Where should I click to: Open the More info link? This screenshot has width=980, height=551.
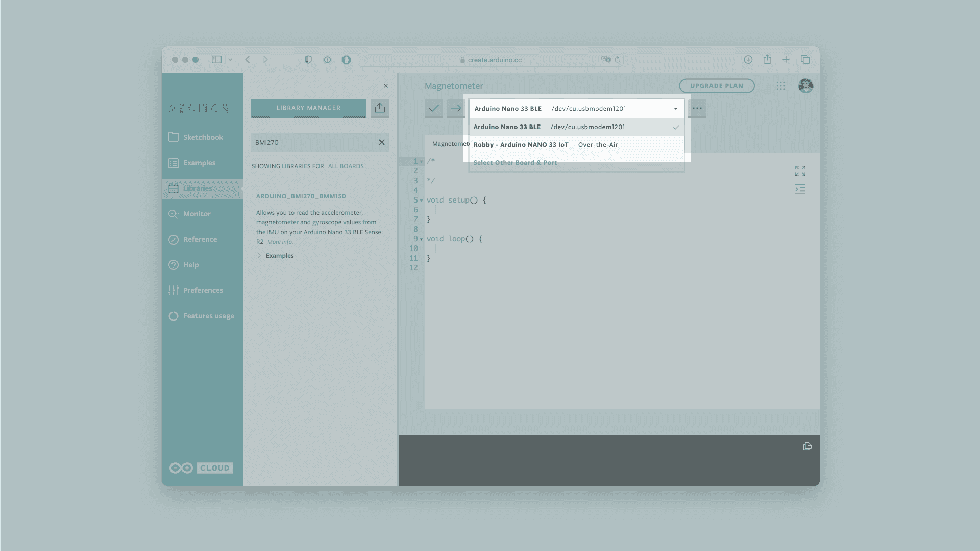[x=280, y=242]
